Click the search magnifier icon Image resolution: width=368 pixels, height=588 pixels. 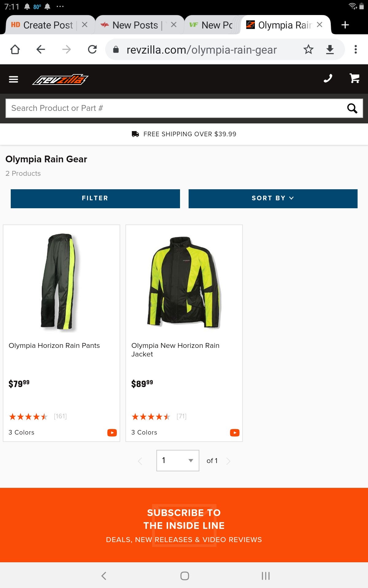352,108
